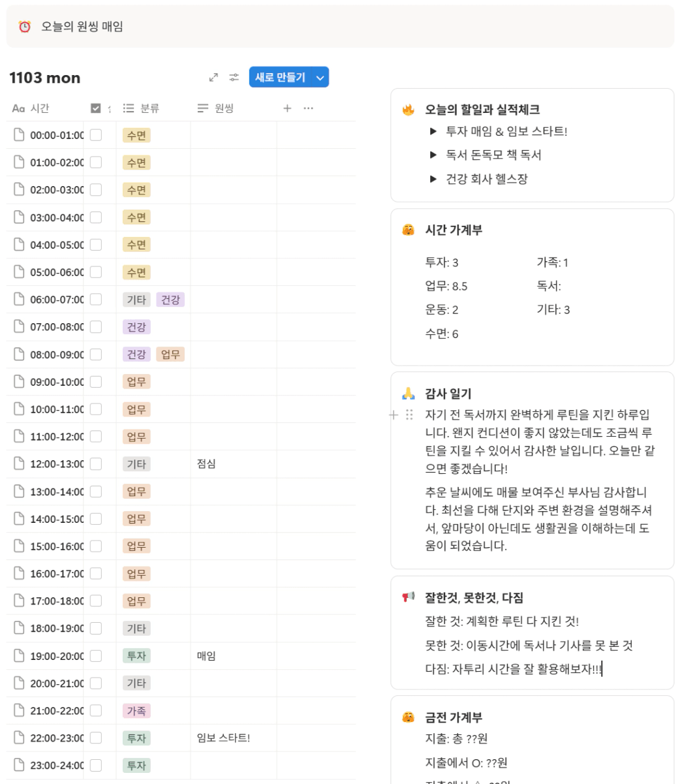Add a new property with plus icon
This screenshot has height=784, width=680.
tap(287, 108)
